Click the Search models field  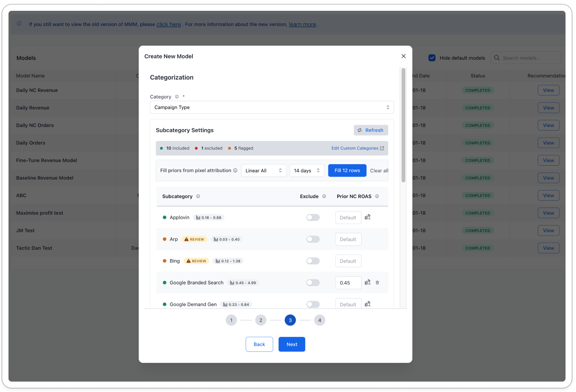[x=526, y=58]
